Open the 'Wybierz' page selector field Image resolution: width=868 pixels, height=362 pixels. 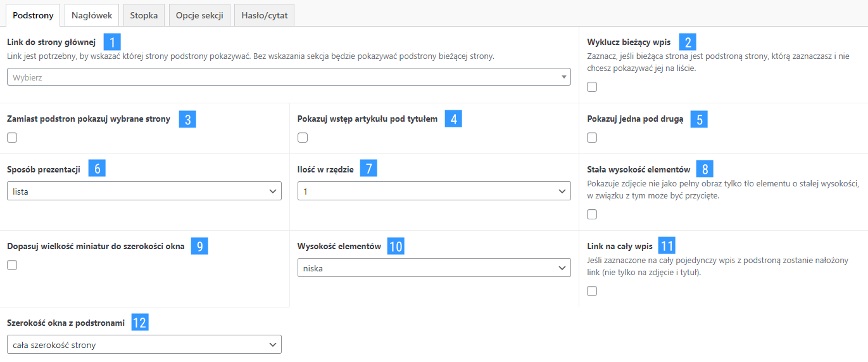click(289, 77)
